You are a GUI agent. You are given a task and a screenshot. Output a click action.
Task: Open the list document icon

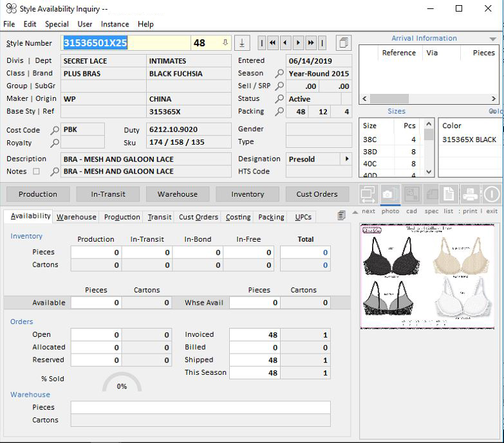point(449,194)
